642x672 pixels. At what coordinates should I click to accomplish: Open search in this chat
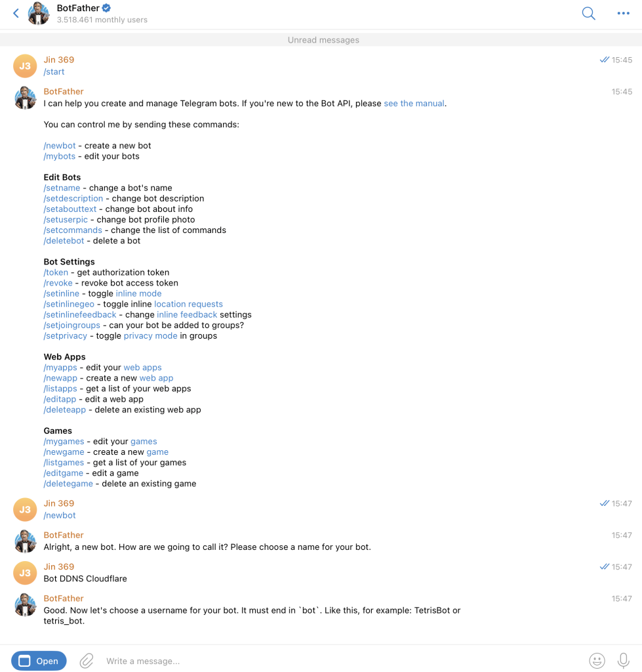click(588, 13)
